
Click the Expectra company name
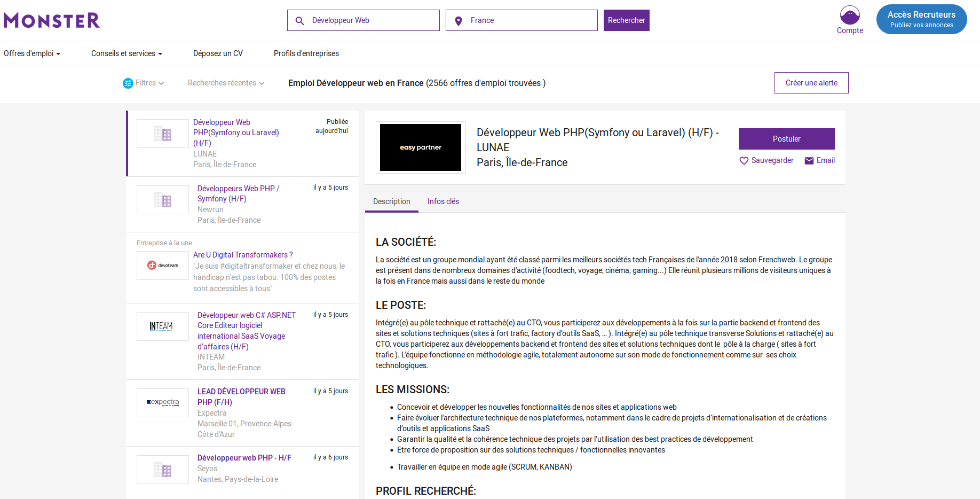212,413
